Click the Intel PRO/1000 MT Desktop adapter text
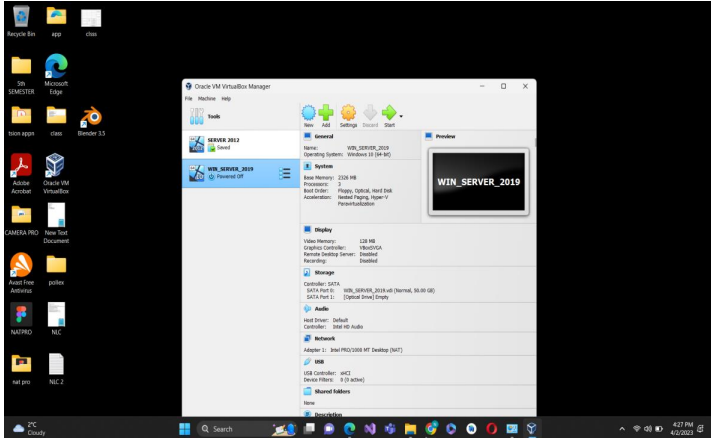Viewport: 711px width, 438px height. (x=366, y=350)
